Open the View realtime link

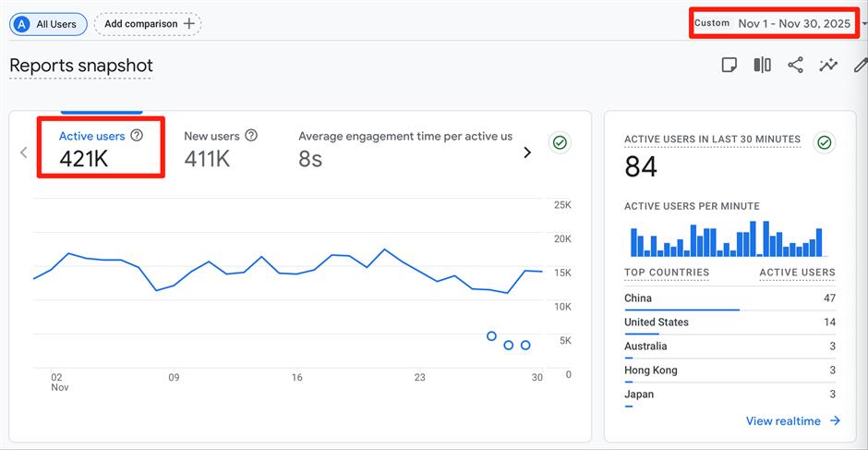coord(792,421)
